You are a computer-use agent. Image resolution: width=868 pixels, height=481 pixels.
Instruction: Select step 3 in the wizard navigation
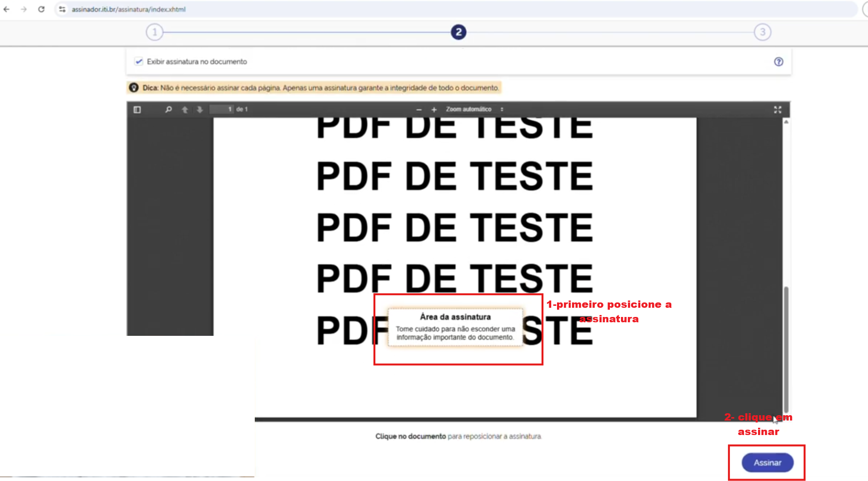[762, 32]
